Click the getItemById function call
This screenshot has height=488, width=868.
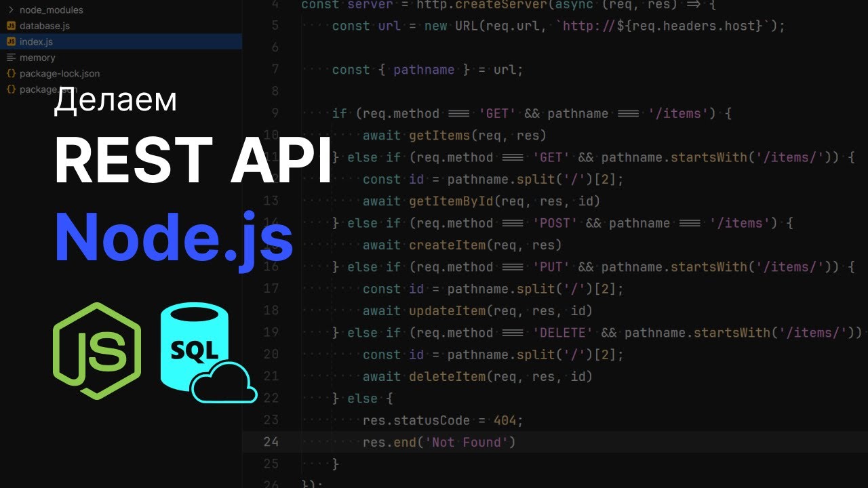(x=451, y=201)
